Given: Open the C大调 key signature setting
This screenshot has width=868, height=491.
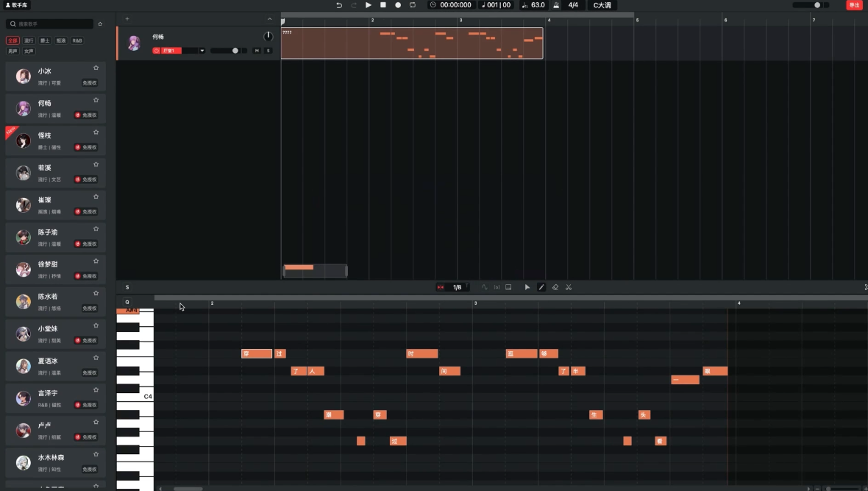Looking at the screenshot, I should click(602, 5).
